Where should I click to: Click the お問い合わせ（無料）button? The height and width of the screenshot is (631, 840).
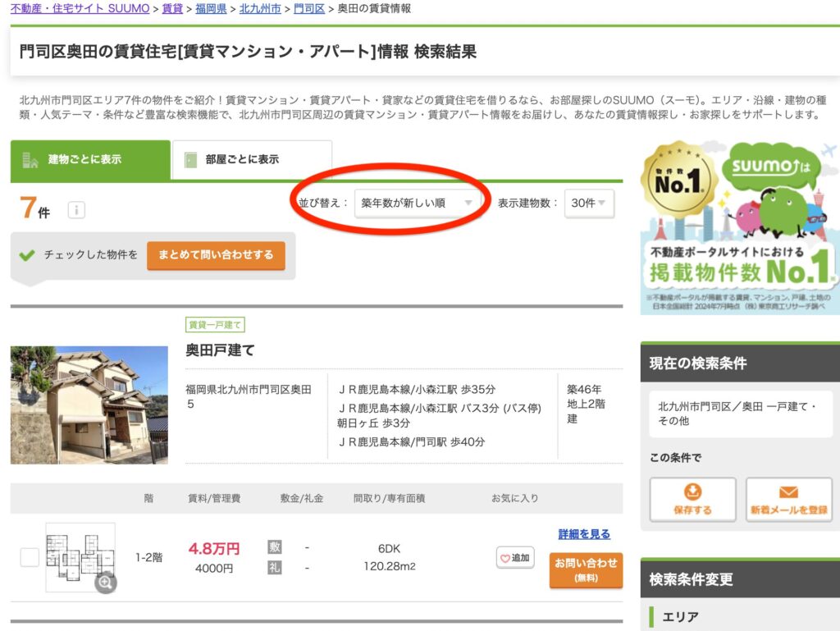pos(585,569)
